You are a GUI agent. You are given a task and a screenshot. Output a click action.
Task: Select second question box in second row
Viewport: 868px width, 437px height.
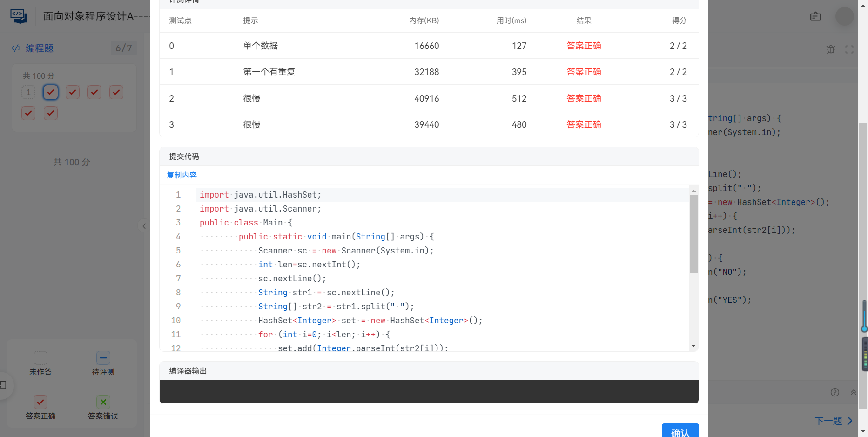51,113
